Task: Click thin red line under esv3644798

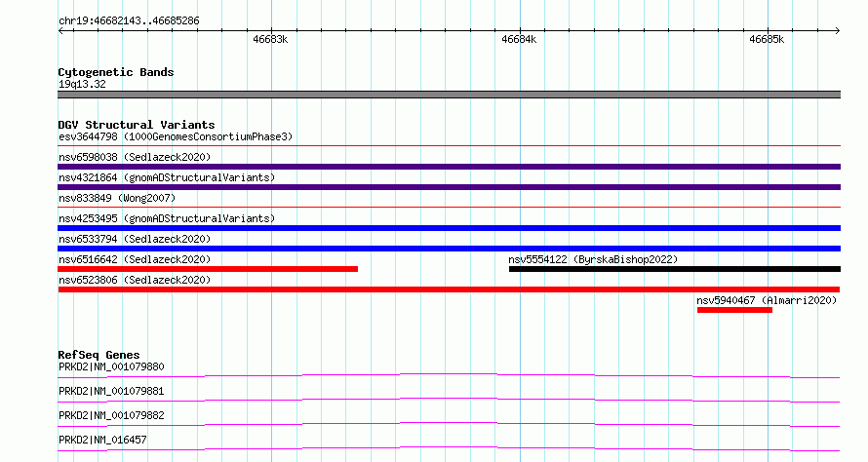Action: click(x=449, y=146)
